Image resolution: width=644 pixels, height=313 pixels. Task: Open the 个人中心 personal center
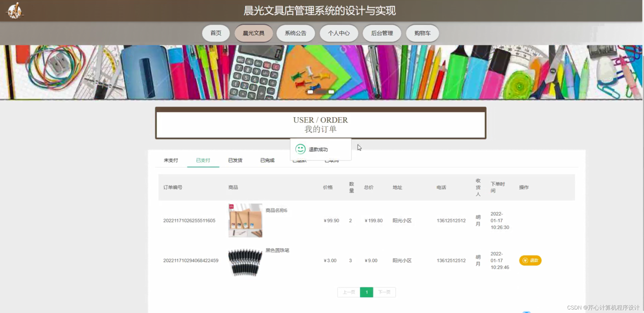339,33
